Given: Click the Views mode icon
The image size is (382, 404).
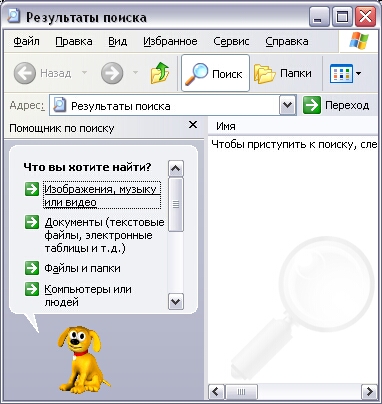Looking at the screenshot, I should pyautogui.click(x=341, y=73).
